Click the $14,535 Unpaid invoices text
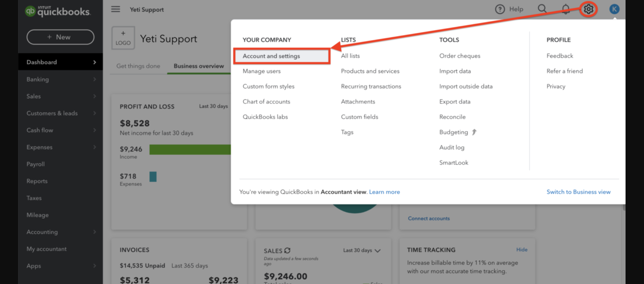Viewport: 644px width, 284px height. pyautogui.click(x=142, y=266)
